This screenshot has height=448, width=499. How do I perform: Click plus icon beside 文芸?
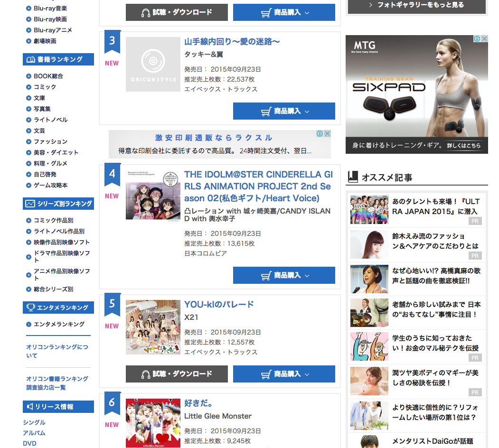tap(28, 131)
